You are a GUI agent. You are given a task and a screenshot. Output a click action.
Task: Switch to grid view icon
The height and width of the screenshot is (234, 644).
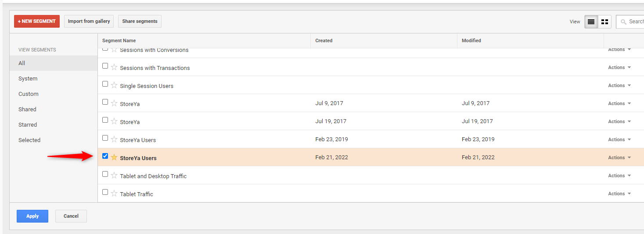click(x=604, y=22)
